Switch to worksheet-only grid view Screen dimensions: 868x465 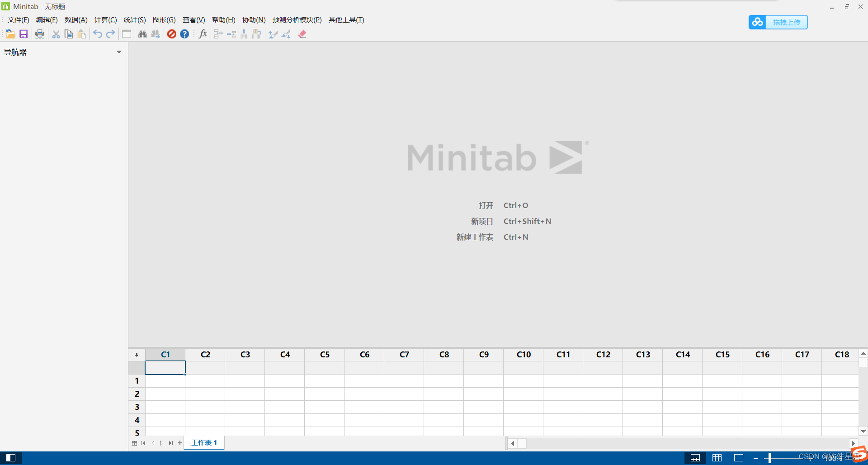(x=717, y=458)
